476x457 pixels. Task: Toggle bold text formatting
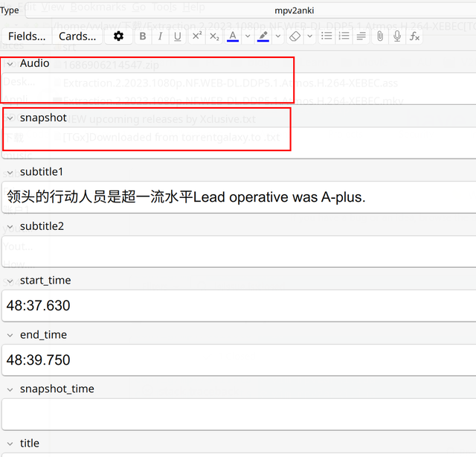143,36
